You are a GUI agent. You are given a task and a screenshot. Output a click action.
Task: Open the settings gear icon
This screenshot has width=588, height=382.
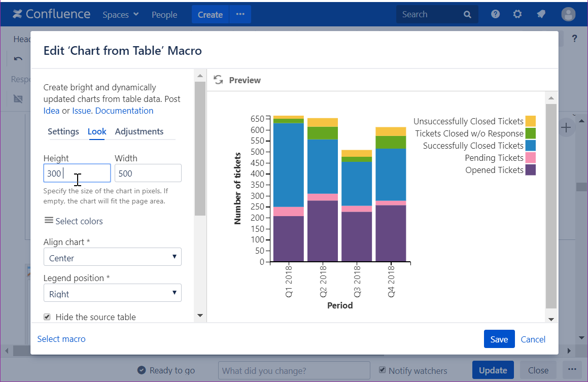coord(517,14)
